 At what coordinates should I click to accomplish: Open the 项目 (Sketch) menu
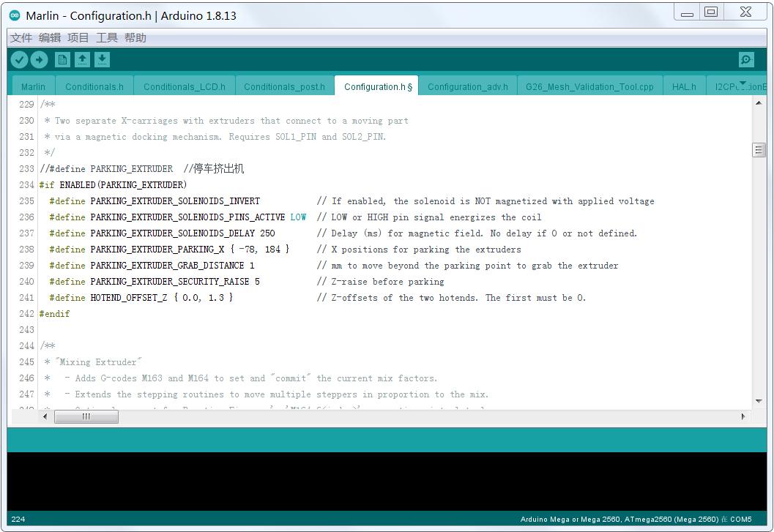pyautogui.click(x=78, y=38)
